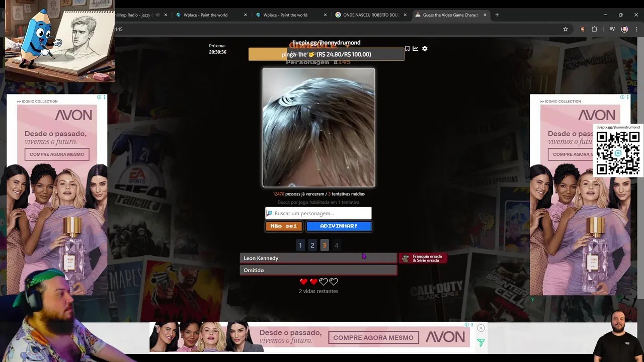Mute the audio icon on Radio tab
The width and height of the screenshot is (644, 362).
[x=157, y=15]
